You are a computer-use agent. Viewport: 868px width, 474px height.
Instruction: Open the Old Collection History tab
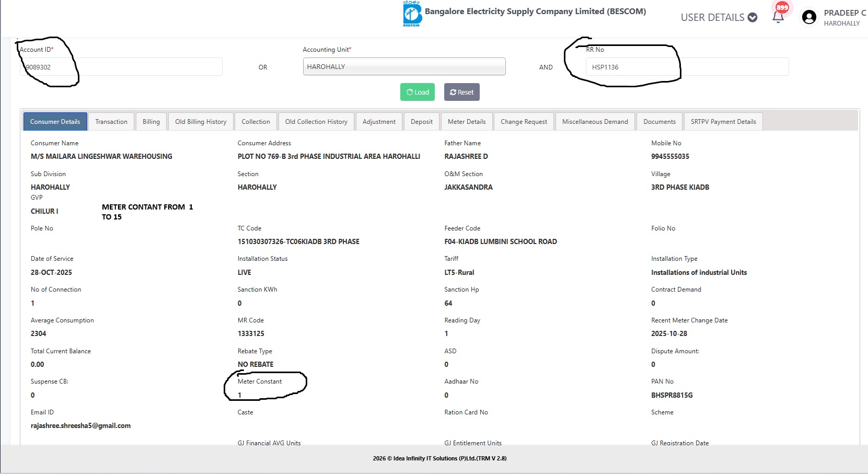[316, 122]
